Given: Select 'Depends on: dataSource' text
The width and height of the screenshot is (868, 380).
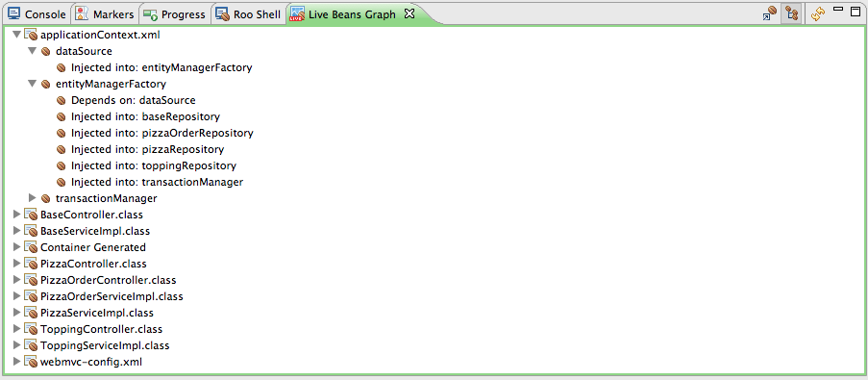Looking at the screenshot, I should pyautogui.click(x=134, y=100).
